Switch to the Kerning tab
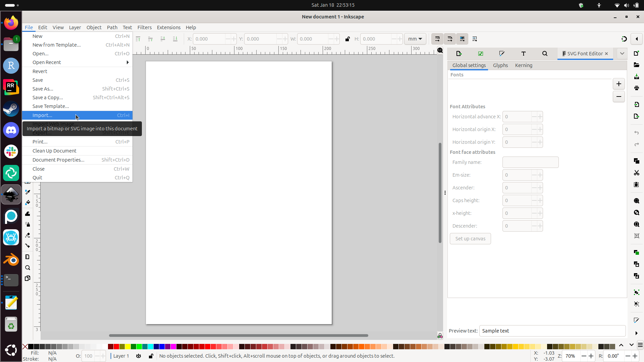Image resolution: width=644 pixels, height=362 pixels. pos(524,65)
